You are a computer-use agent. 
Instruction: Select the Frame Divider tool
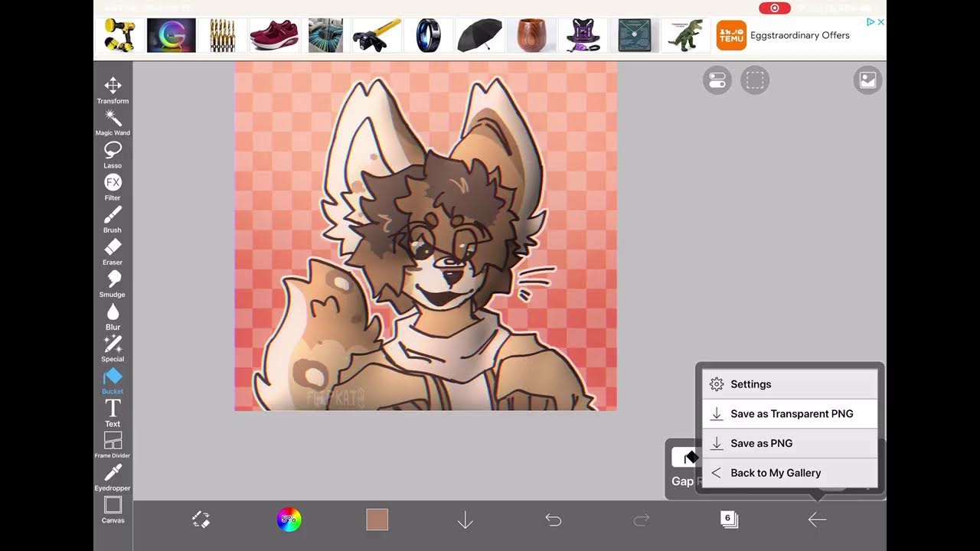click(113, 445)
